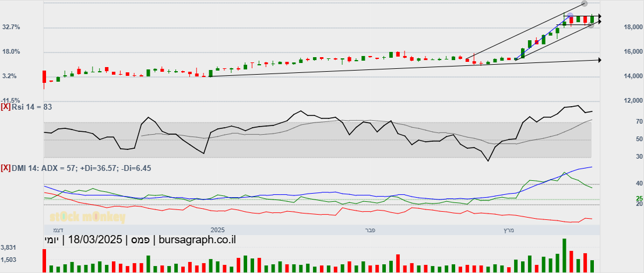Click the tallest green volume bar
The width and height of the screenshot is (644, 273).
[564, 256]
